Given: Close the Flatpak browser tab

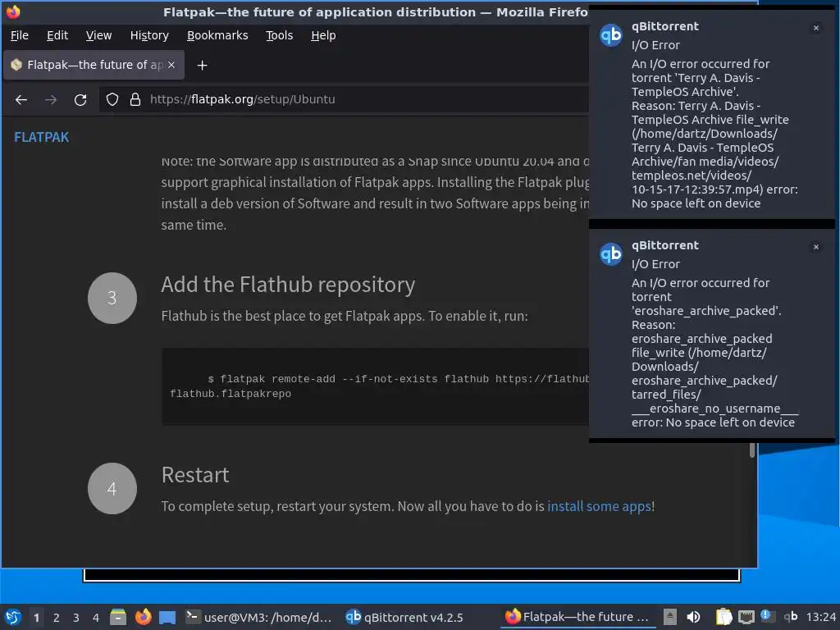Looking at the screenshot, I should (x=171, y=65).
